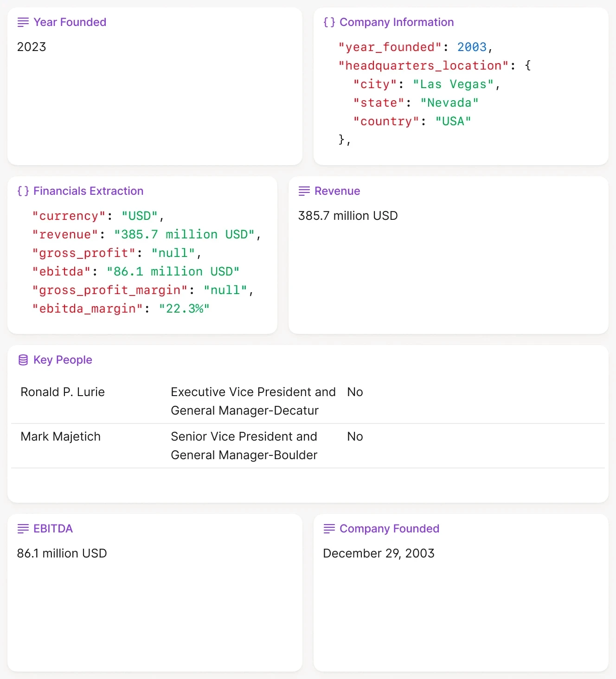Image resolution: width=616 pixels, height=679 pixels.
Task: Click the Revenue list icon
Action: pos(304,191)
